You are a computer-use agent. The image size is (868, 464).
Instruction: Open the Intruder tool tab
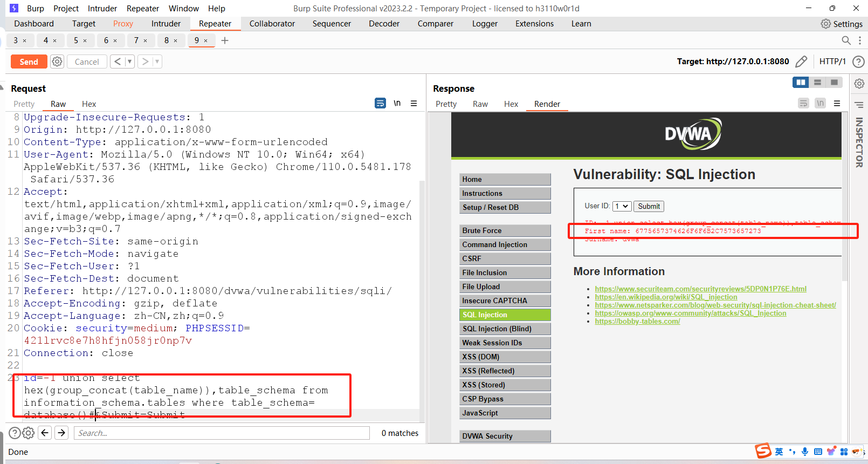click(x=166, y=24)
